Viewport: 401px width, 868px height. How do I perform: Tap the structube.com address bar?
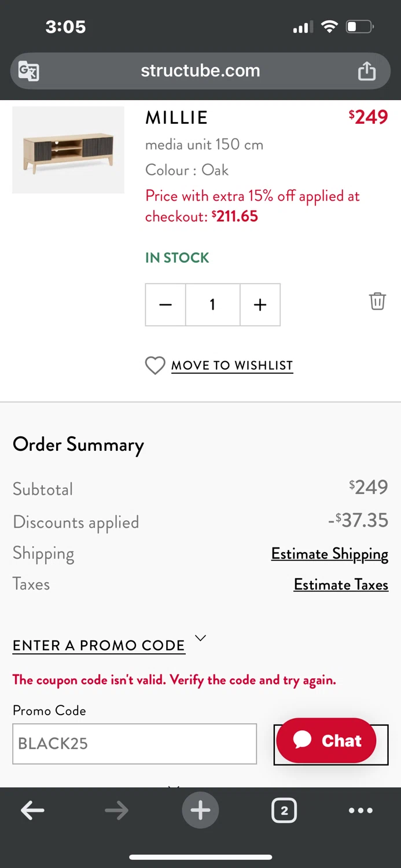tap(200, 71)
